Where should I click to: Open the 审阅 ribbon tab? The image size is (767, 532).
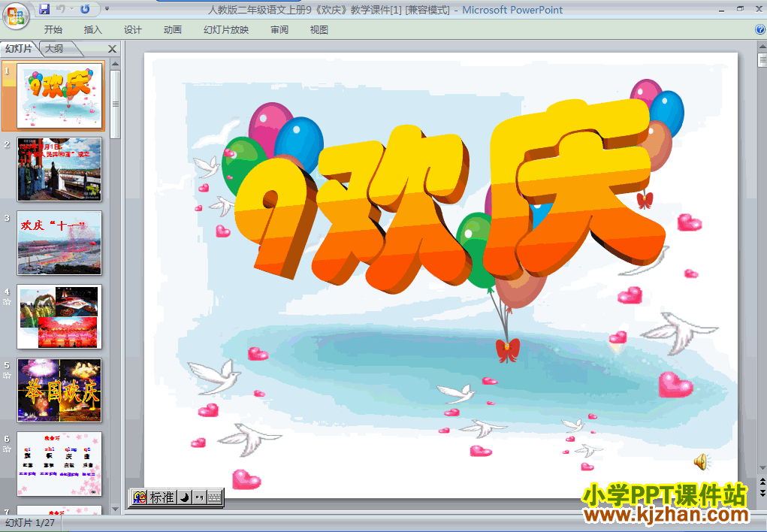coord(279,30)
